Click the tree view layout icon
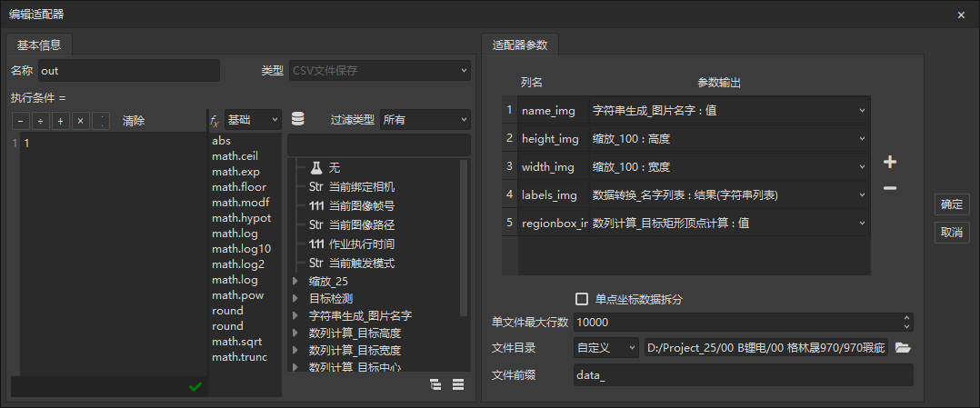 point(435,384)
